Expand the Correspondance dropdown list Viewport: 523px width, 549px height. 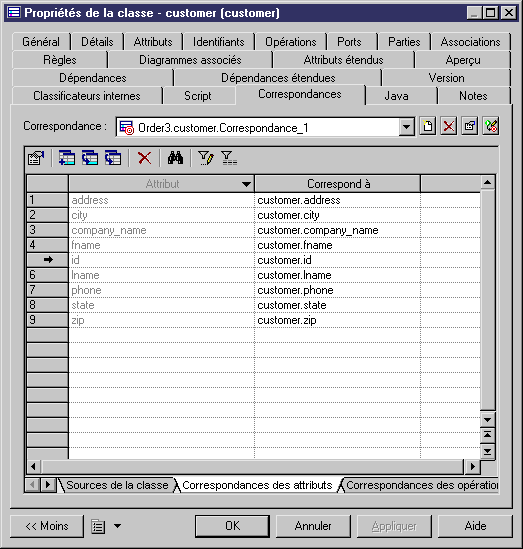click(x=406, y=127)
